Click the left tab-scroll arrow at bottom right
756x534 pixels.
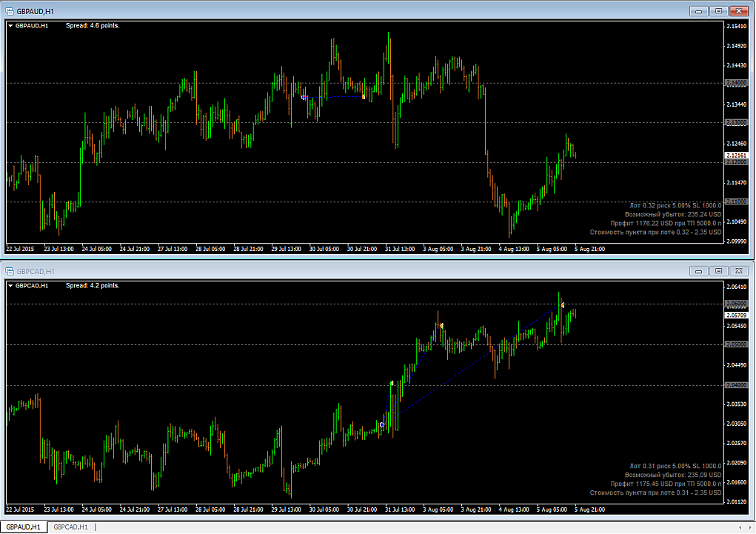tap(740, 527)
